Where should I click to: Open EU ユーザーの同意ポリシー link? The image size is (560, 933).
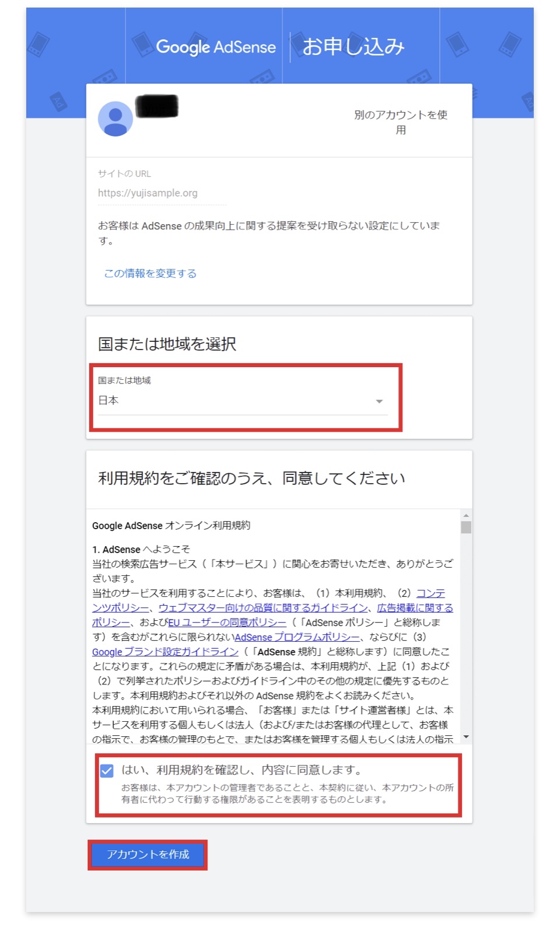pyautogui.click(x=228, y=622)
